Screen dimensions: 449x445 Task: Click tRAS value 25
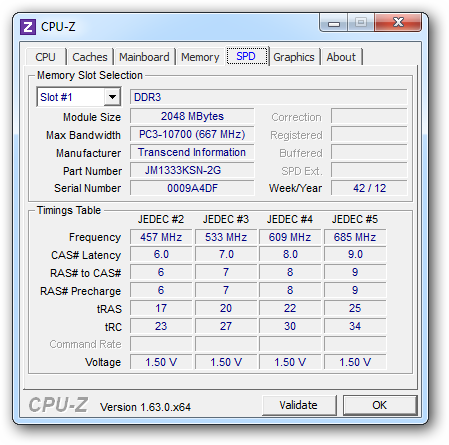[x=355, y=308]
